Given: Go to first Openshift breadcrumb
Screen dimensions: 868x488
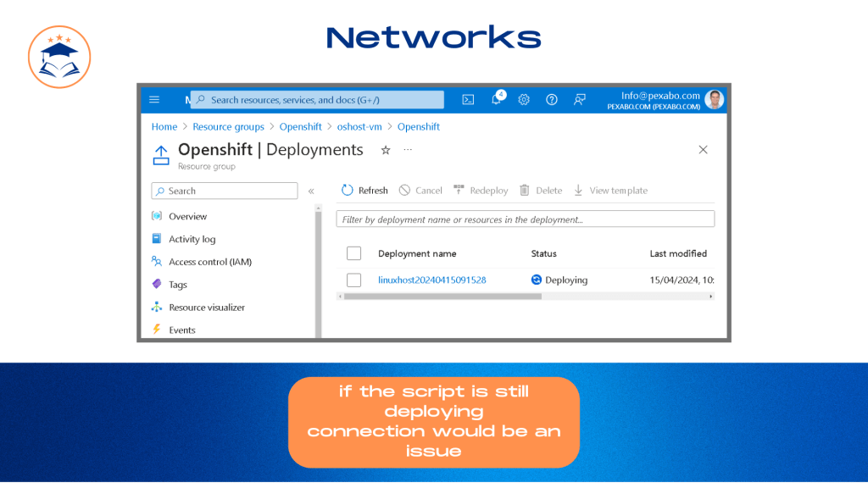Looking at the screenshot, I should (301, 127).
